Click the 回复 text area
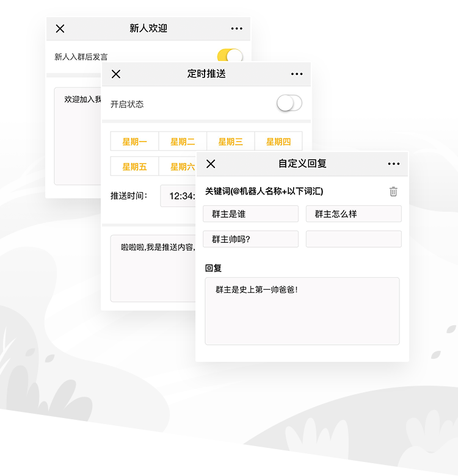The height and width of the screenshot is (476, 458). click(302, 311)
